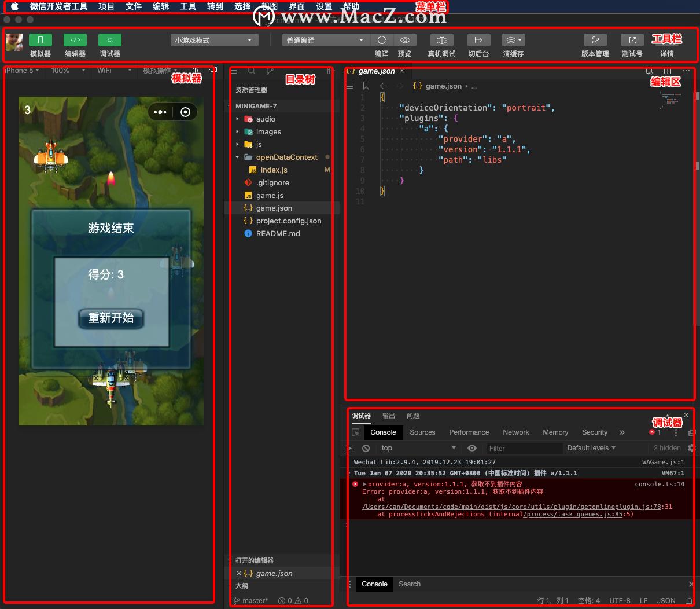Open the iPhone 5 device dropdown
This screenshot has width=700, height=609.
22,71
